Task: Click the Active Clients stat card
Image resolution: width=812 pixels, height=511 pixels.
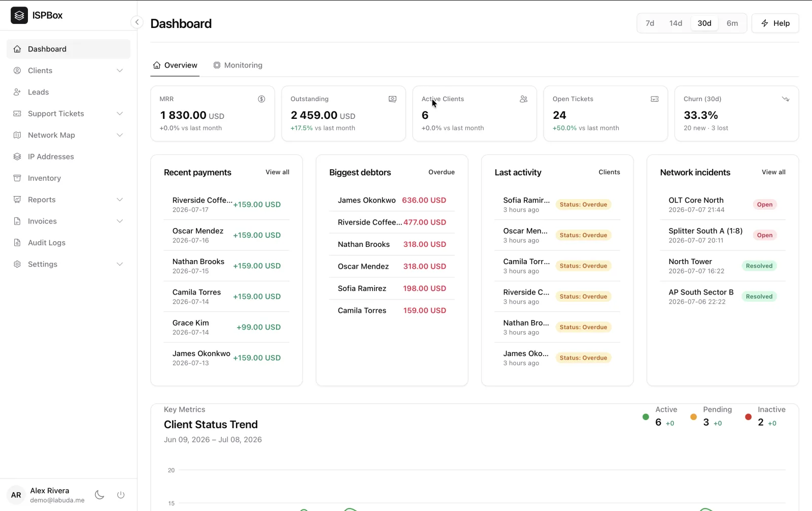Action: [475, 113]
